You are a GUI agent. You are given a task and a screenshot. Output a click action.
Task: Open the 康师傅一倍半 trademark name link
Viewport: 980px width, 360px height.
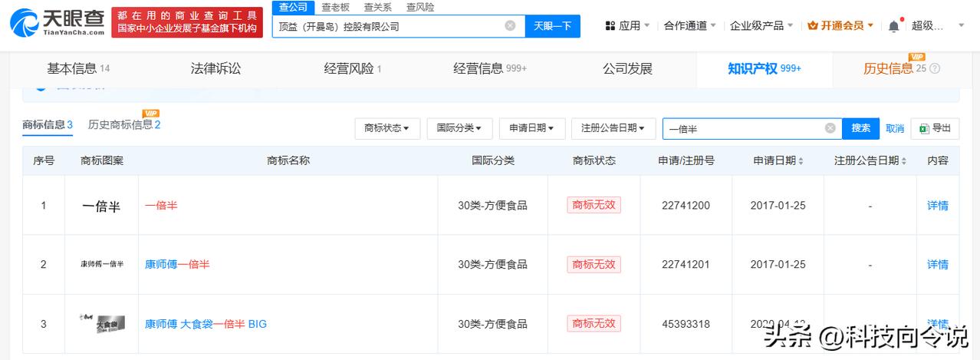click(177, 264)
